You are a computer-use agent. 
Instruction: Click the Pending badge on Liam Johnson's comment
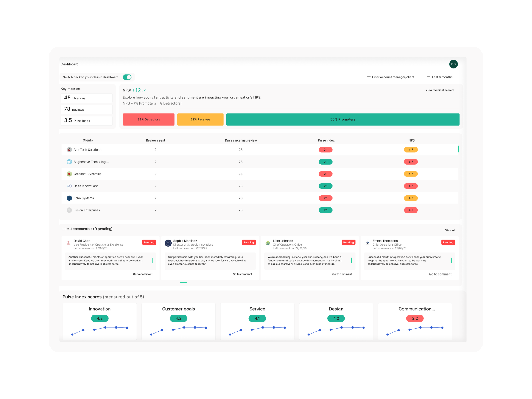[x=348, y=242]
